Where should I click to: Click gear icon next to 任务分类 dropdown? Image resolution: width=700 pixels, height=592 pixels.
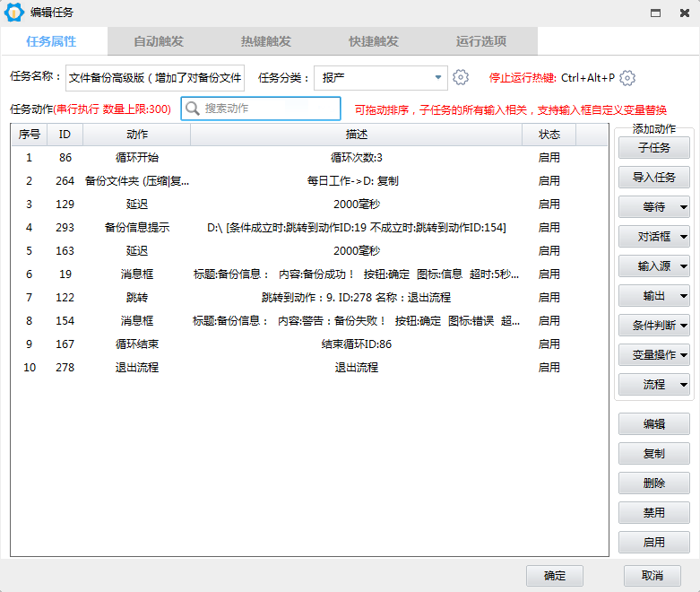461,77
